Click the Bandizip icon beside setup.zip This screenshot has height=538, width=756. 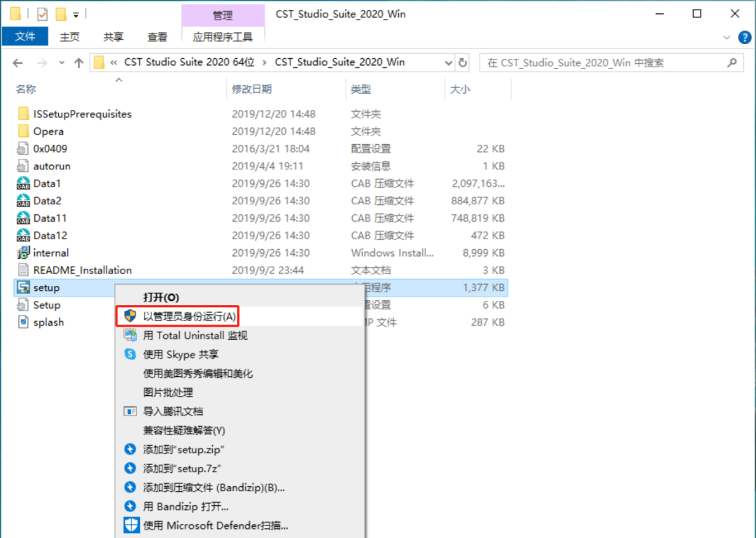point(130,449)
